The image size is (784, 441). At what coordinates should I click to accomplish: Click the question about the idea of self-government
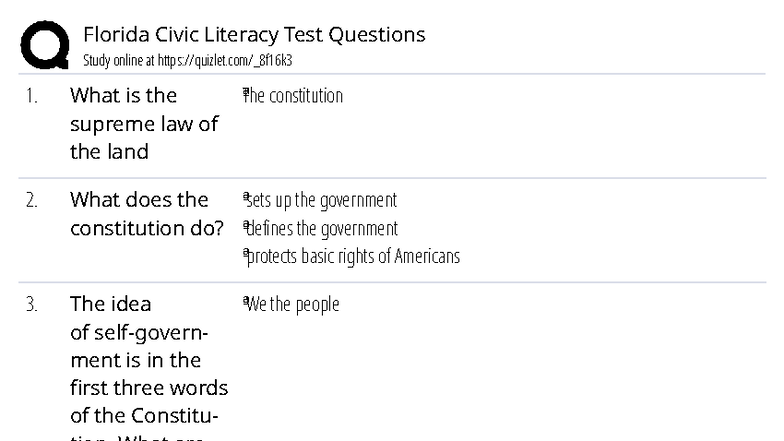[148, 360]
